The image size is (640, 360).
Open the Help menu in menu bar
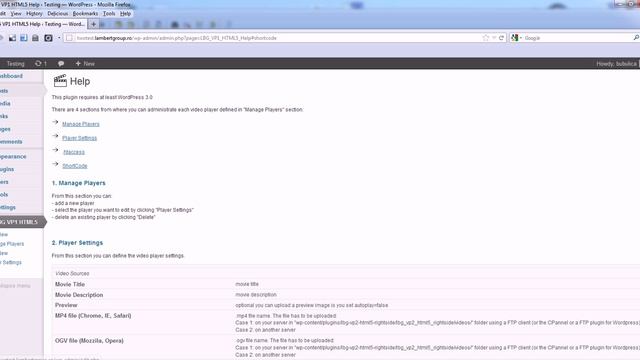click(x=125, y=13)
